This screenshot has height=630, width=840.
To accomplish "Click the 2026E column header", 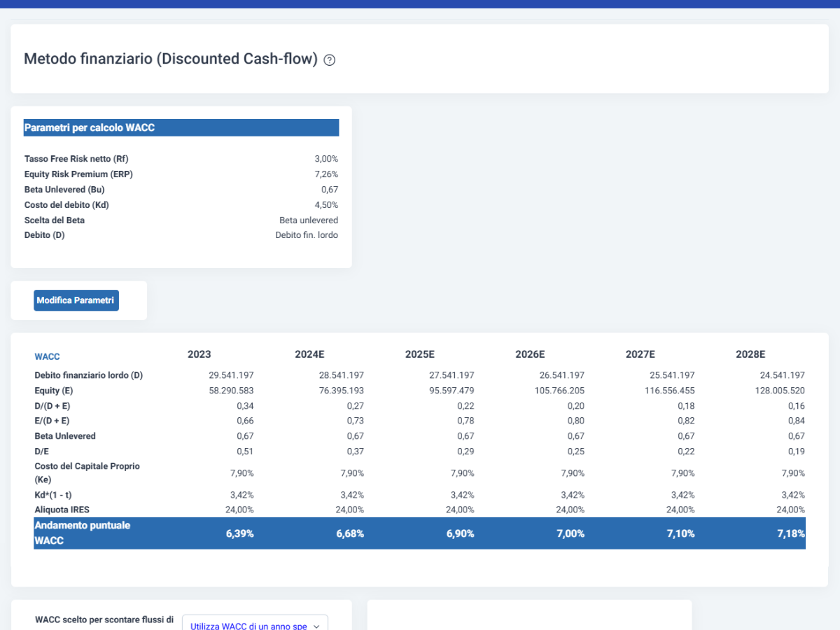I will (530, 354).
